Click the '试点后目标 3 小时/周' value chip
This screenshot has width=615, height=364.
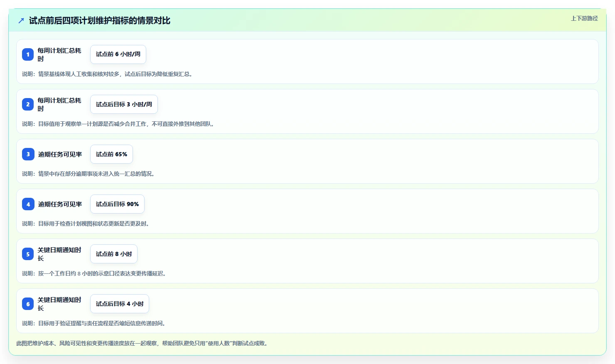[124, 104]
